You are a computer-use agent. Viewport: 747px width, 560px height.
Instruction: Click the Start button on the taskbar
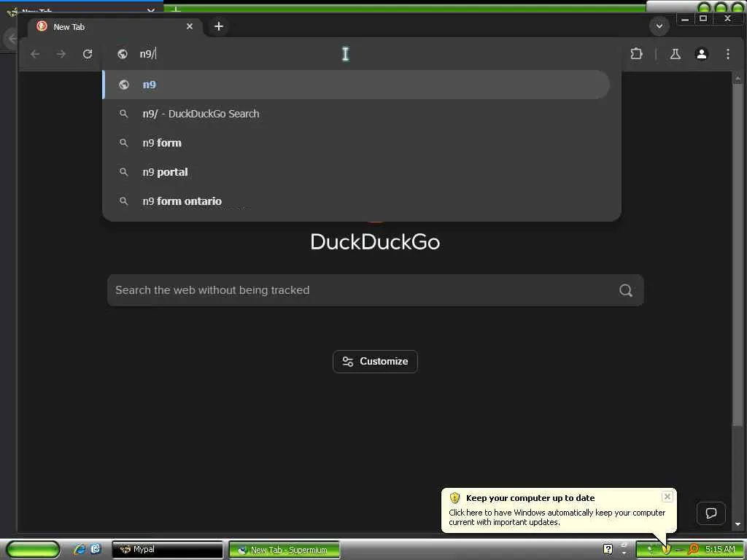point(32,550)
